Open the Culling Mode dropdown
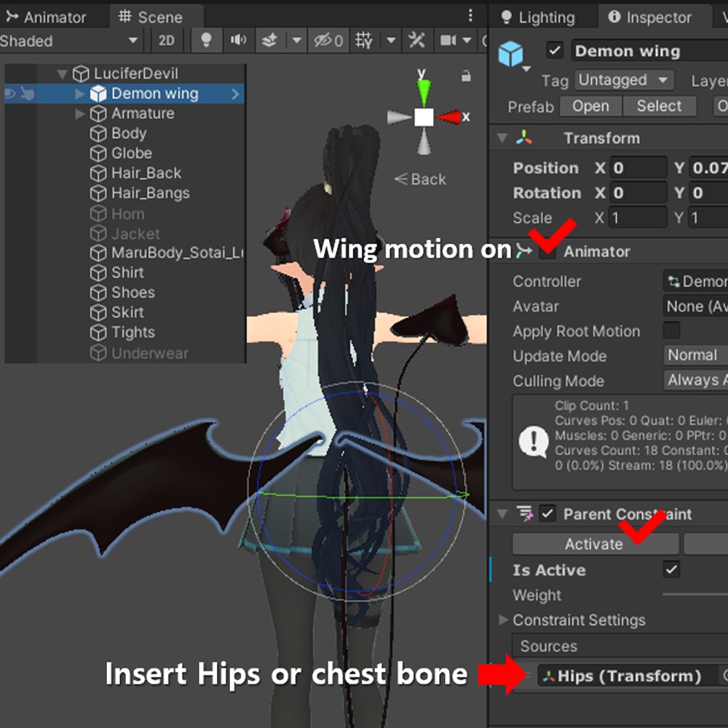728x728 pixels. point(695,381)
